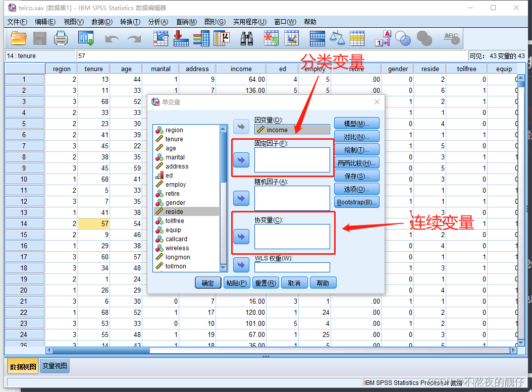Select gender in variable list
Screen dimensions: 532x392
click(x=186, y=202)
